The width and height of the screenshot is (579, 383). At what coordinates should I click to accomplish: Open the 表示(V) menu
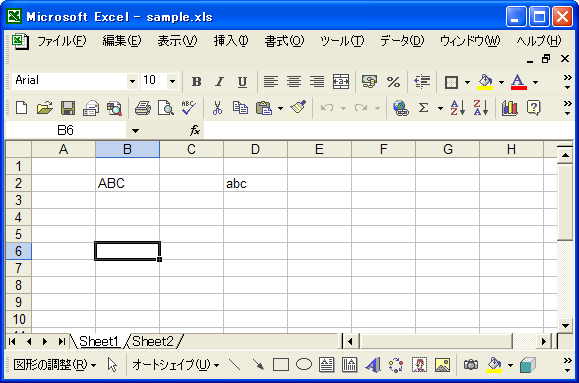coord(177,41)
